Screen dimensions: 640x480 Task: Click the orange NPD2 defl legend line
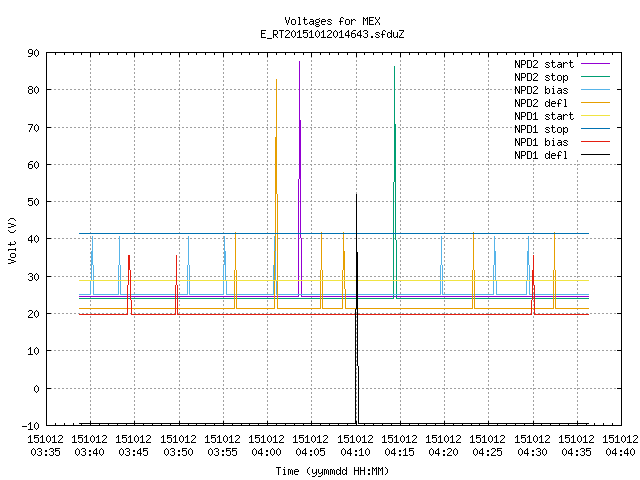(596, 102)
